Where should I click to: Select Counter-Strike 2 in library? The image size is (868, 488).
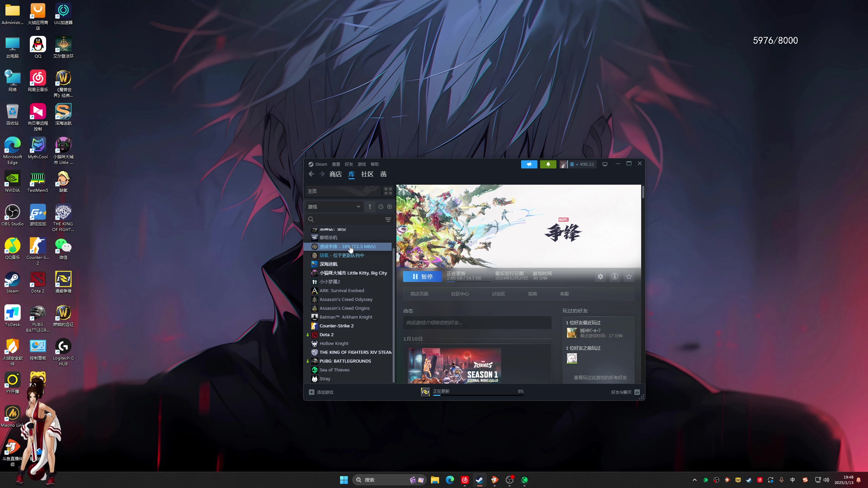[x=336, y=326]
